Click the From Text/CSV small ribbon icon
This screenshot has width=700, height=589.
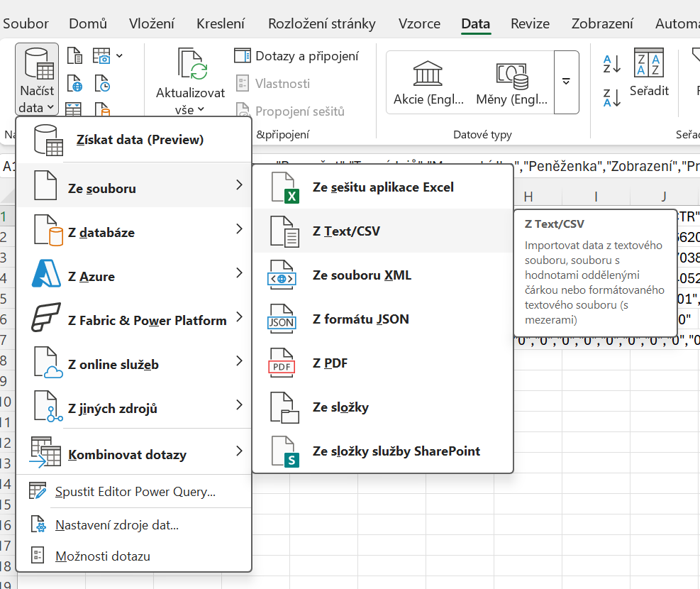coord(74,56)
